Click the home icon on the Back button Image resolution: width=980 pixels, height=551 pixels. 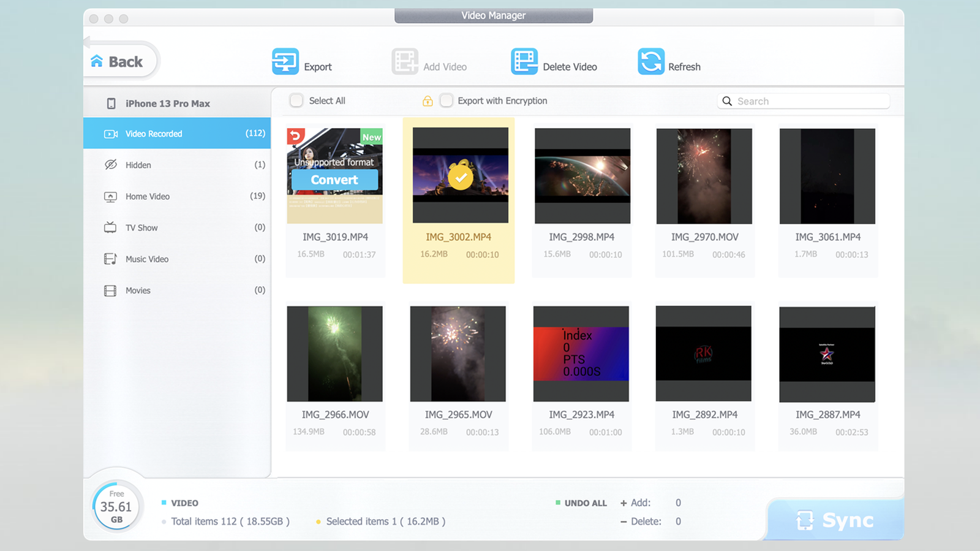(x=97, y=61)
